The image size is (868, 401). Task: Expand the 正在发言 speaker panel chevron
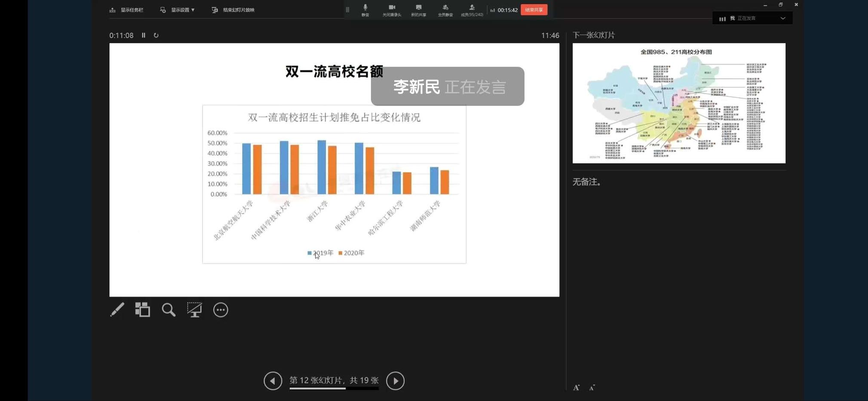tap(782, 19)
